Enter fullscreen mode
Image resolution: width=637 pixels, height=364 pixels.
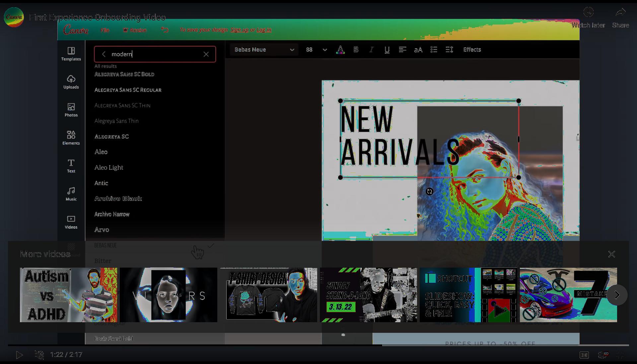[x=620, y=355]
